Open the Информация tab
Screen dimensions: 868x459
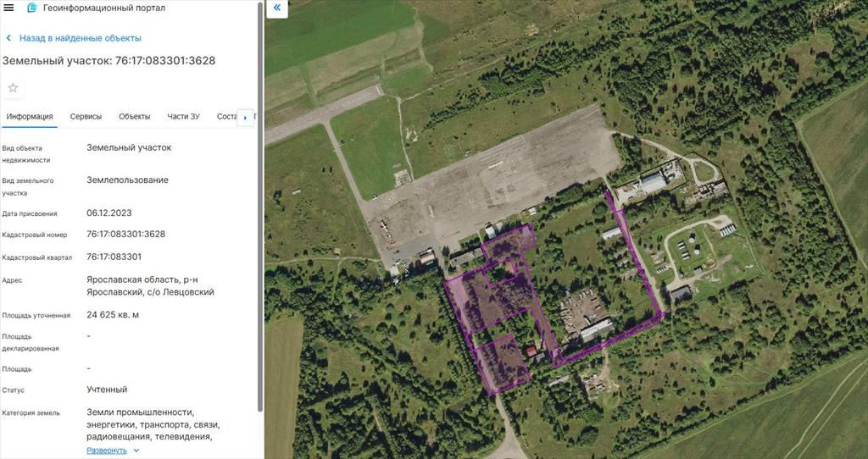coord(30,117)
